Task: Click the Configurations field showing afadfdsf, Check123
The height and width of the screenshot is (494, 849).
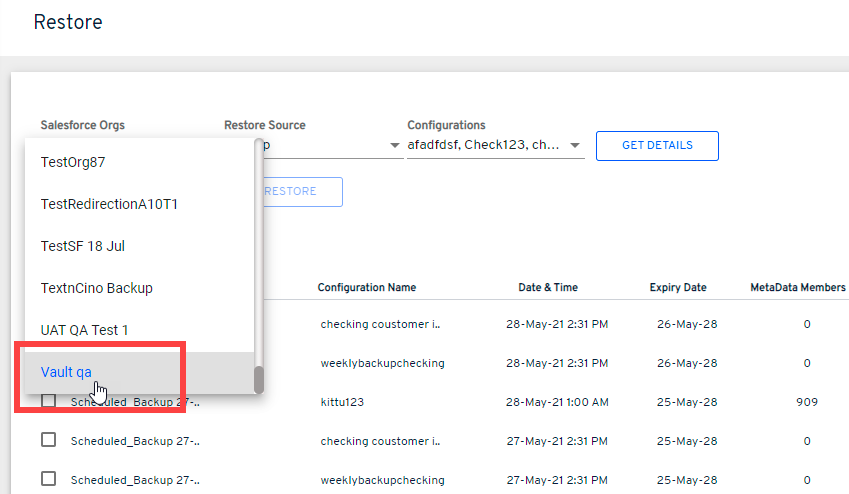Action: click(483, 146)
